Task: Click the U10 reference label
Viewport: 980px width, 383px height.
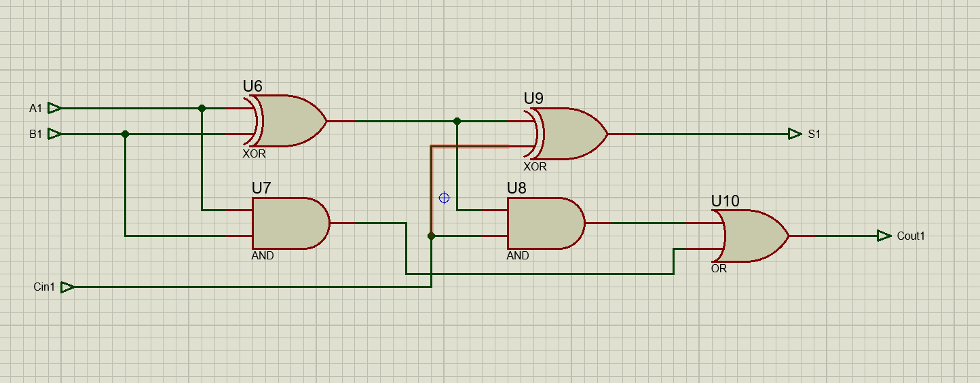Action: (725, 201)
